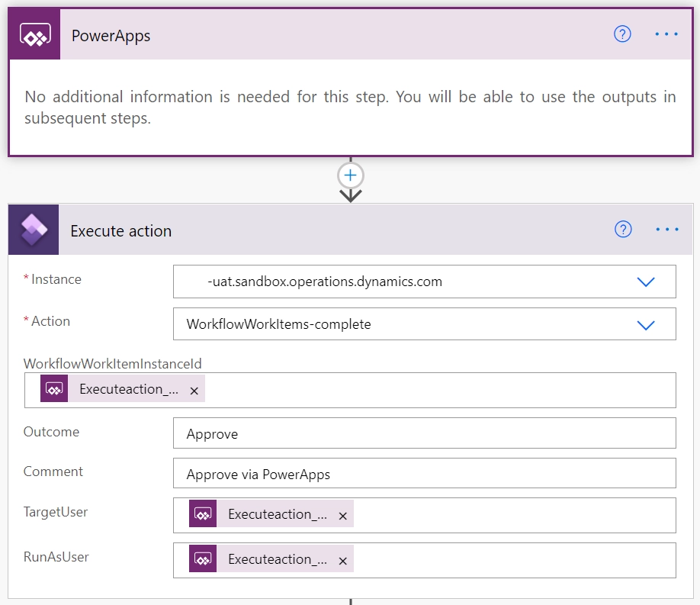
Task: Click the Outcome field containing Approve
Action: click(x=425, y=433)
